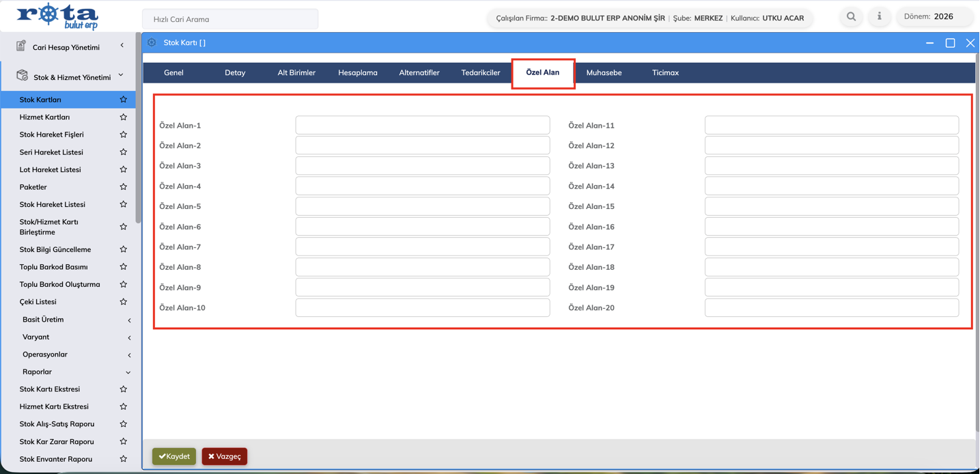
Task: Expand the Basit Üretim submenu
Action: (129, 320)
